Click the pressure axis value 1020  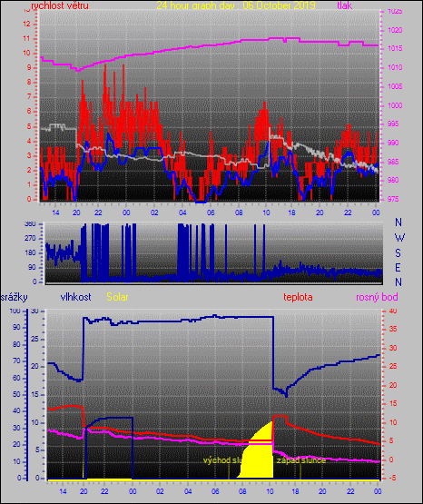395,30
